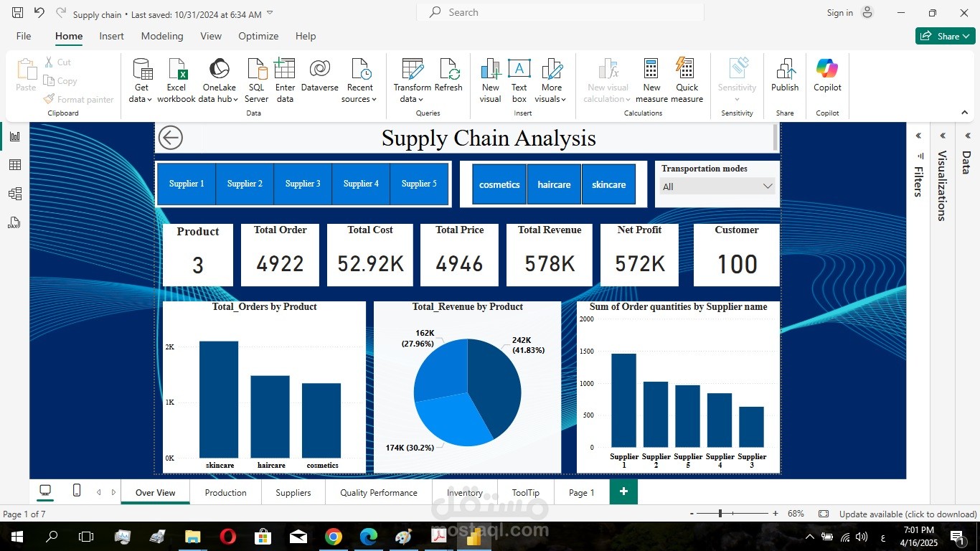Open Dataverse connector
The image size is (980, 551).
[320, 75]
